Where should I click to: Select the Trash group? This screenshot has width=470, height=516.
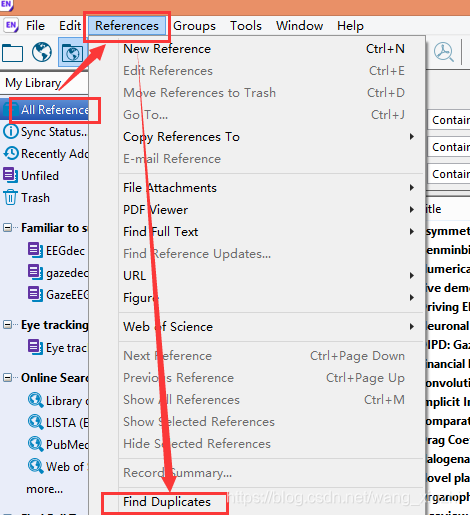coord(35,198)
